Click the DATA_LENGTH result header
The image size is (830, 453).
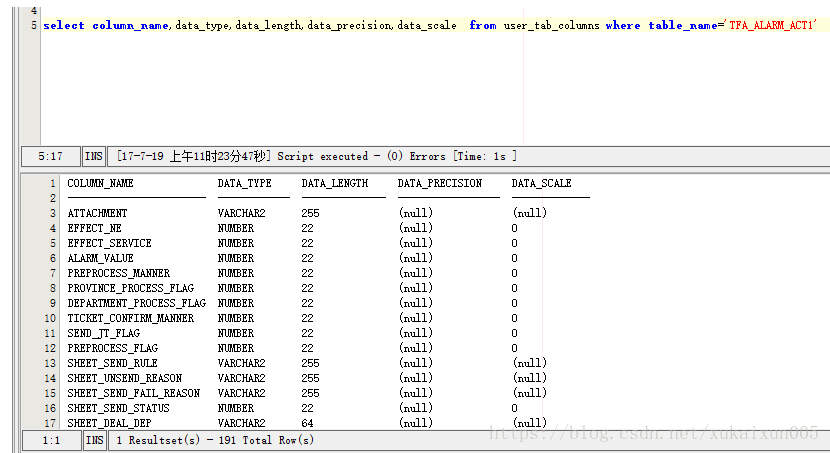pyautogui.click(x=335, y=184)
